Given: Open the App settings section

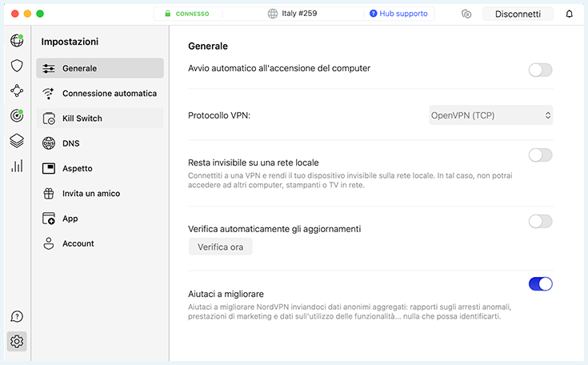Looking at the screenshot, I should (100, 219).
